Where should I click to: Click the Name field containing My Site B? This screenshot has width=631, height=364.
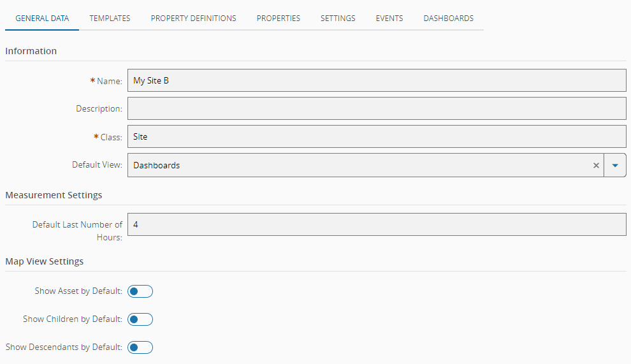(376, 81)
